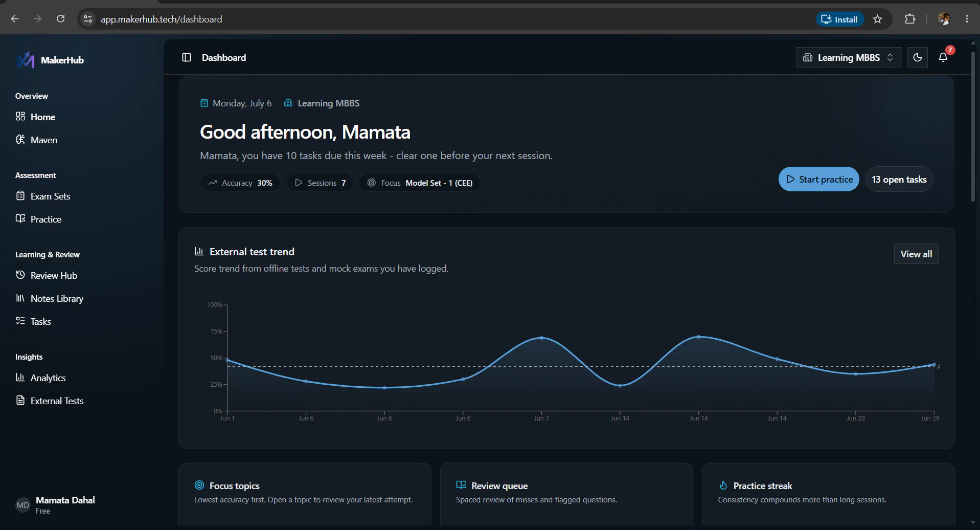View site information icon in address bar

pos(88,19)
